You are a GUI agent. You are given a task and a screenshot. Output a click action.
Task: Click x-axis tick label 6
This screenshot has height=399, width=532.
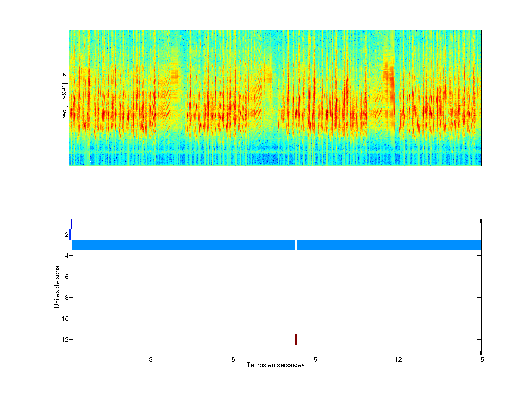(233, 359)
